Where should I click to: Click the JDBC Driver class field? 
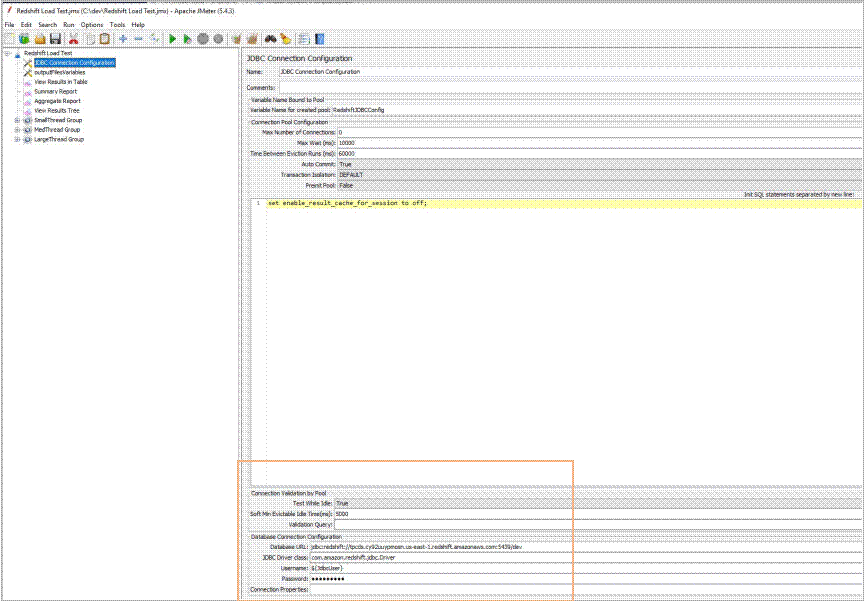pos(586,557)
